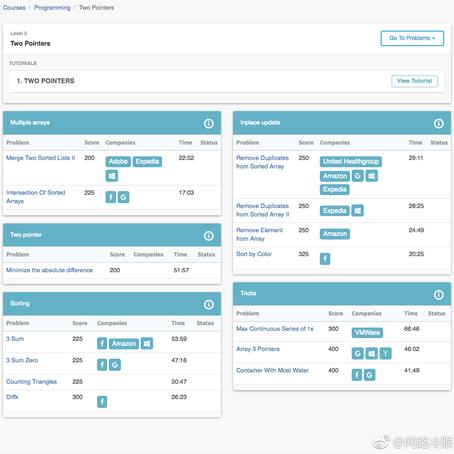454x454 pixels.
Task: Go to Programming breadcrumb
Action: pos(52,8)
